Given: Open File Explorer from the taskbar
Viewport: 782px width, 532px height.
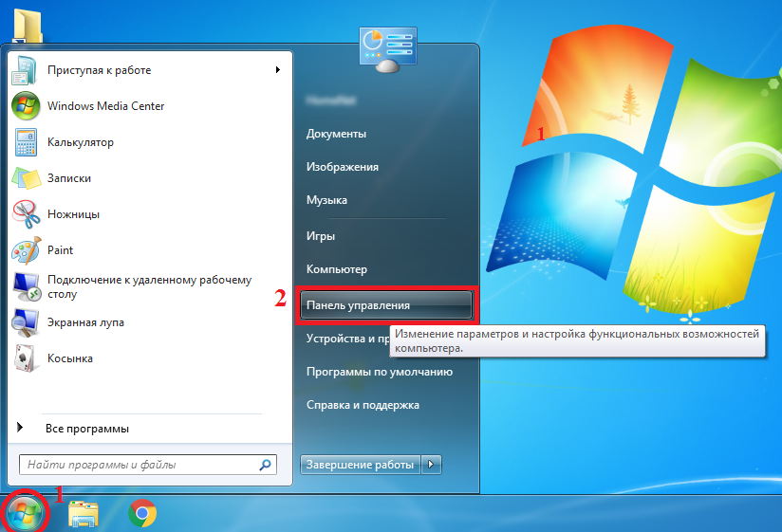Looking at the screenshot, I should (84, 514).
